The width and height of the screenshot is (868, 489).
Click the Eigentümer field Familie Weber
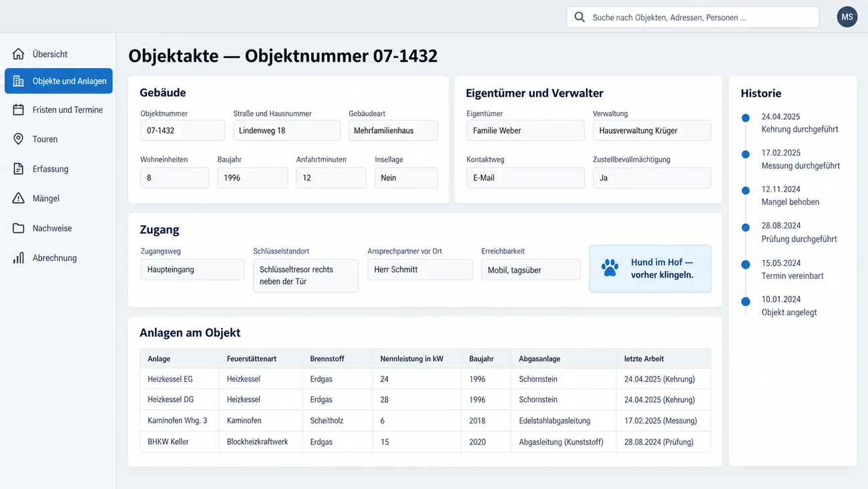525,130
